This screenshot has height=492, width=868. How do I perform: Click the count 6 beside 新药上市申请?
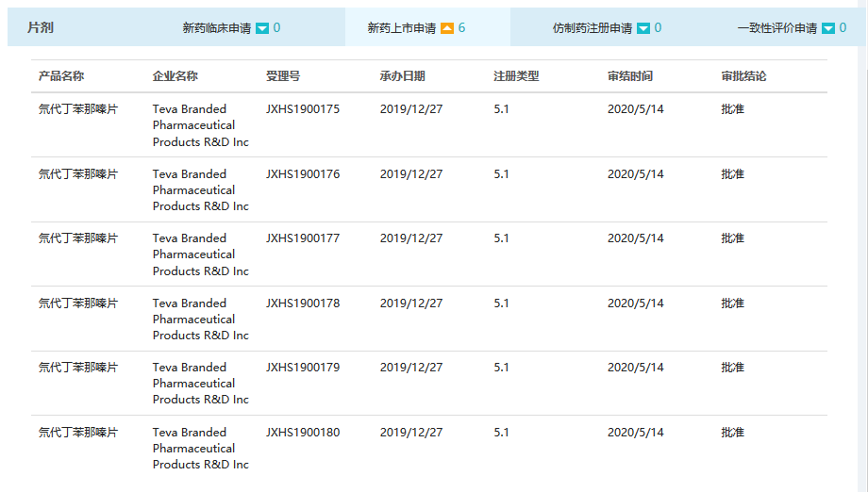pyautogui.click(x=462, y=28)
